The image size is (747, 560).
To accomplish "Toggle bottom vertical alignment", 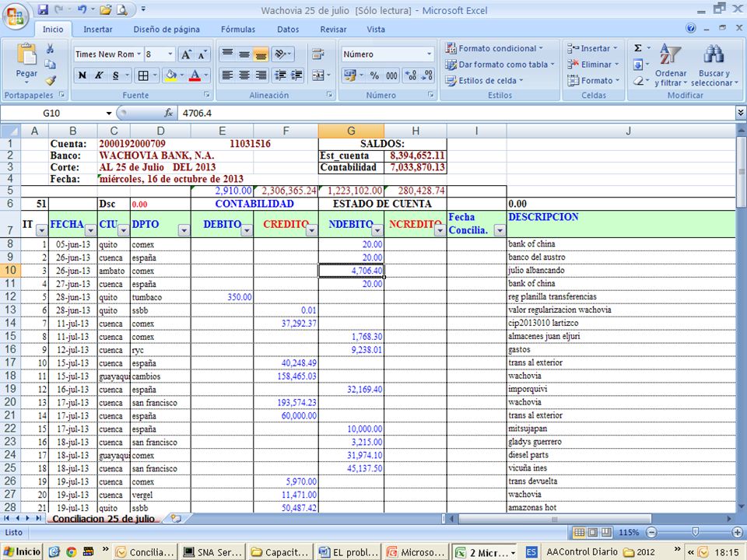I will click(x=261, y=54).
